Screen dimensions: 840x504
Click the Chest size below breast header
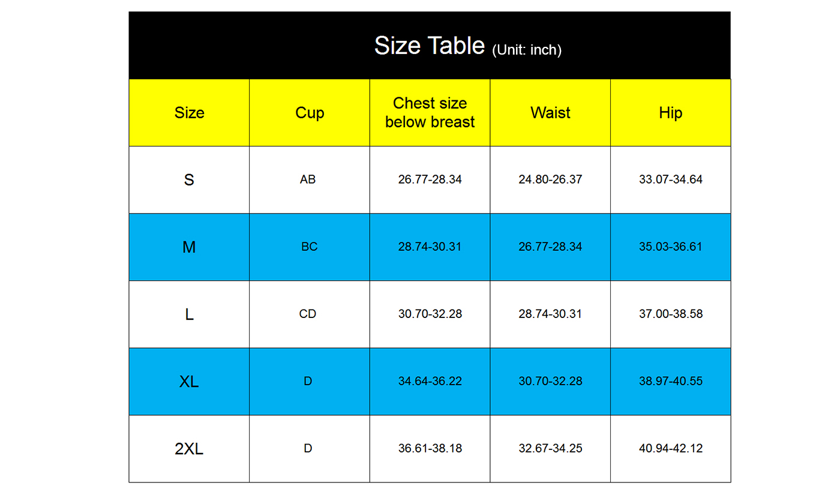pos(430,113)
